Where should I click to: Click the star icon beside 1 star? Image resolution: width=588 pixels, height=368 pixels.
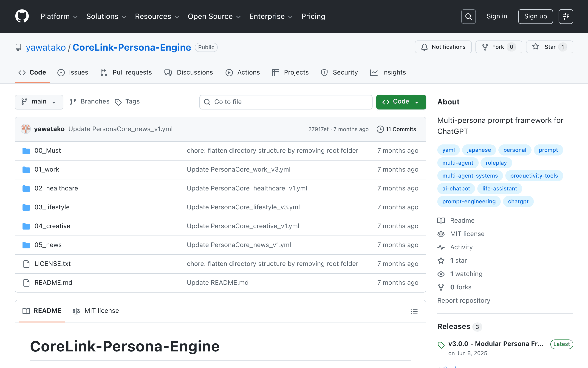click(441, 261)
